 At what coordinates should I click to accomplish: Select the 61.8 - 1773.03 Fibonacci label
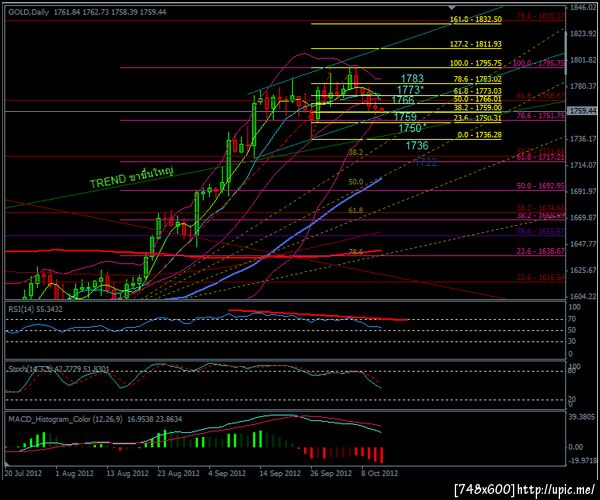click(478, 91)
